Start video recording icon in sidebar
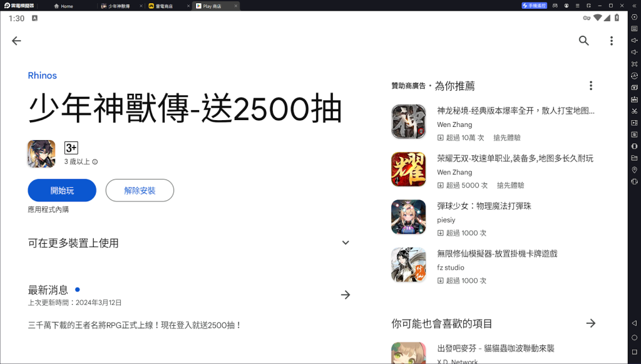 635,123
